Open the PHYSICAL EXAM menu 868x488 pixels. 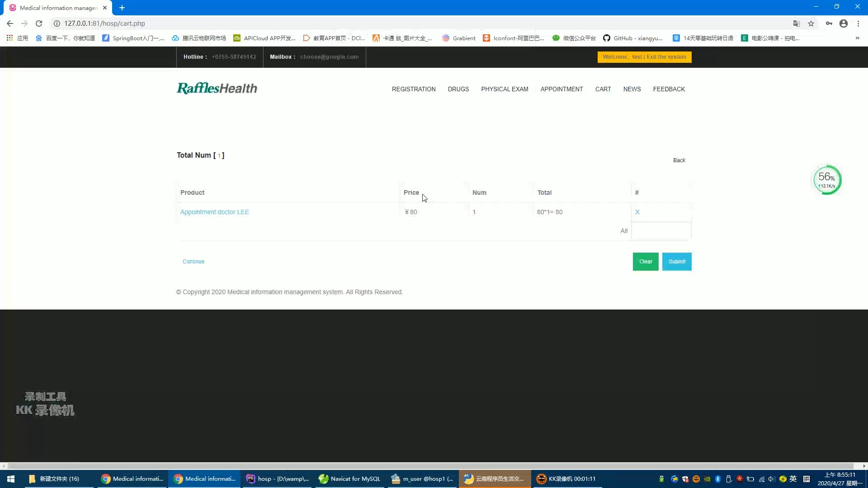click(505, 89)
